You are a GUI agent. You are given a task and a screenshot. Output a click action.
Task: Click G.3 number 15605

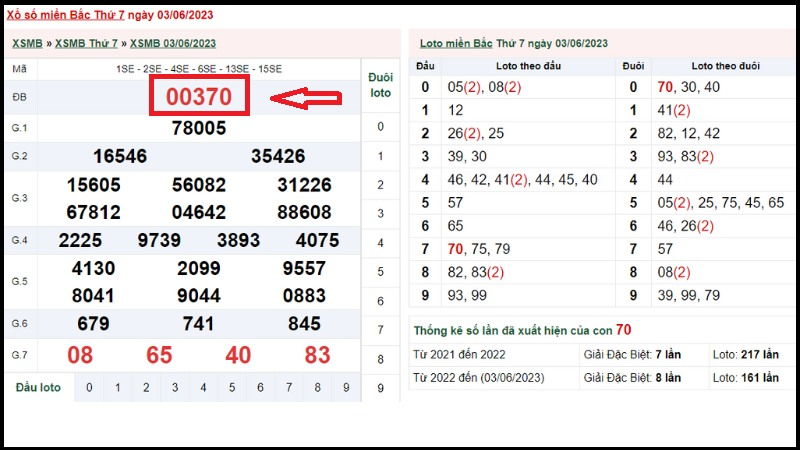pyautogui.click(x=94, y=185)
